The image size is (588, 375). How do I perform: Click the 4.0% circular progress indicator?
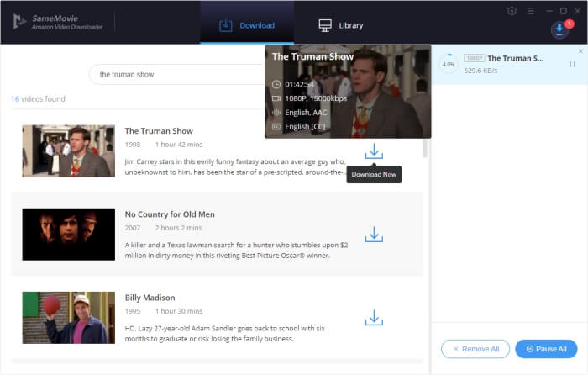coord(449,64)
